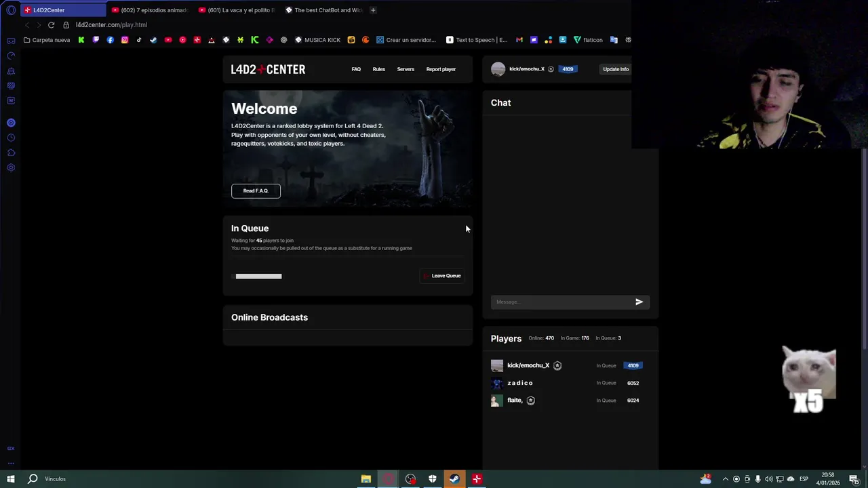Open a new browser tab with plus icon

(x=373, y=10)
